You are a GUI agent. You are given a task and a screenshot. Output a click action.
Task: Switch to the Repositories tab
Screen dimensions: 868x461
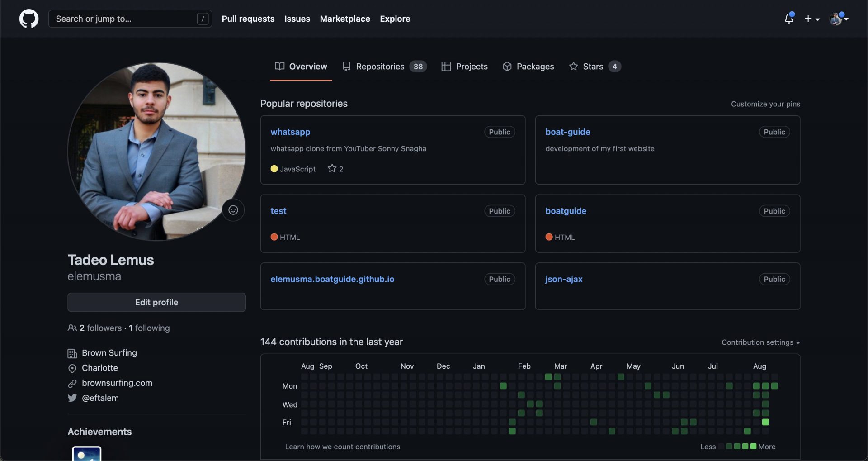pos(384,67)
